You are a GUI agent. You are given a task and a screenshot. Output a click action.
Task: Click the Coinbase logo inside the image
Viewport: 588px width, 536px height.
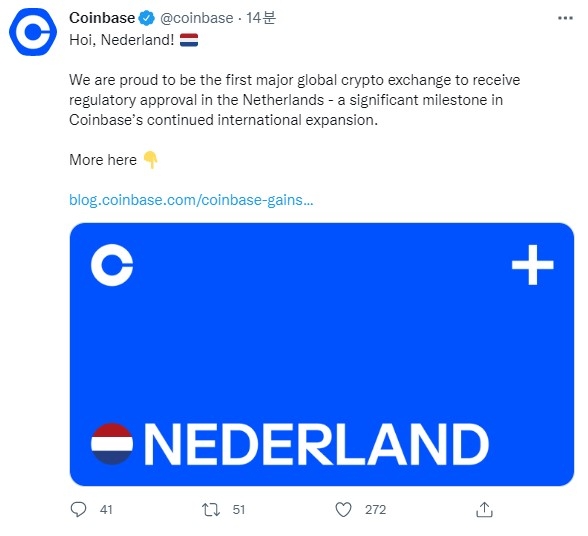click(x=112, y=265)
